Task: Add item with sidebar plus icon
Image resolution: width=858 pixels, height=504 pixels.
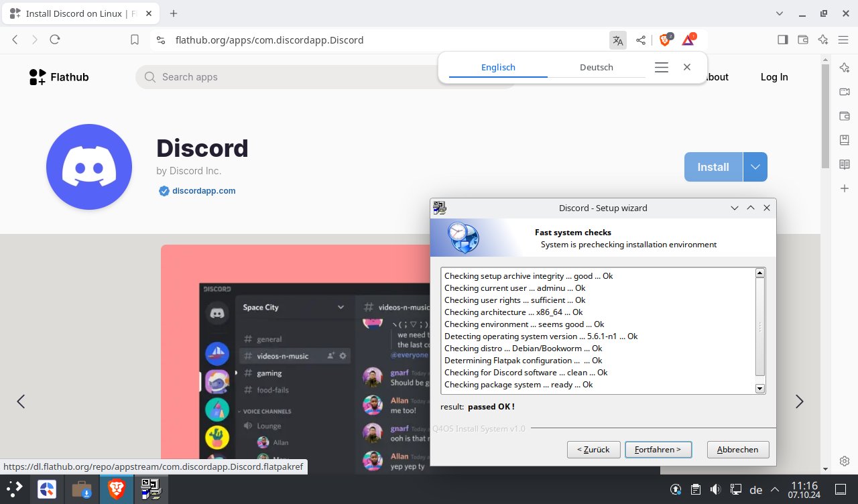Action: (x=845, y=188)
